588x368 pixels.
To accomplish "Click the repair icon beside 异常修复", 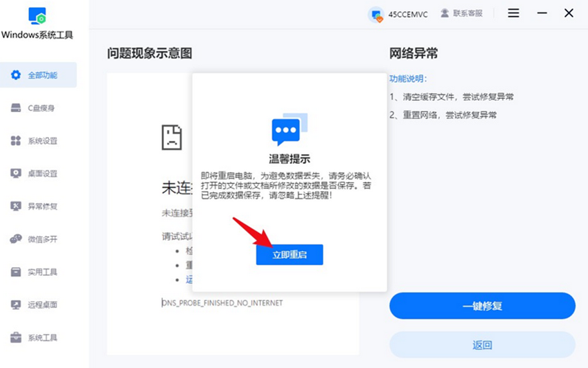I will pos(16,206).
